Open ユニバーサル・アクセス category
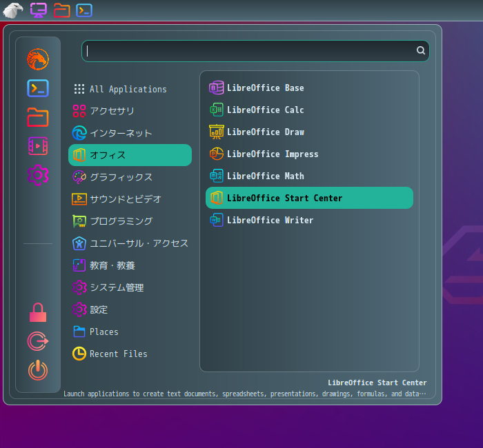 (130, 243)
